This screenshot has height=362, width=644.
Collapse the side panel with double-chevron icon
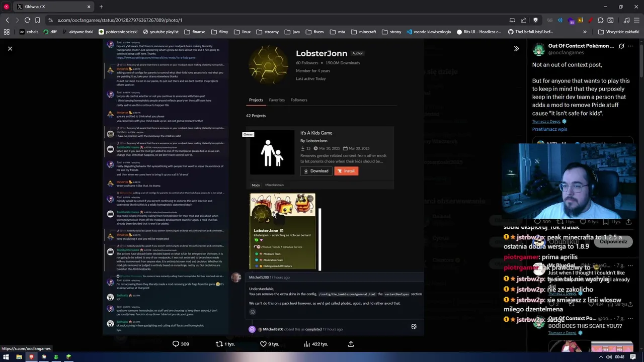click(x=516, y=49)
